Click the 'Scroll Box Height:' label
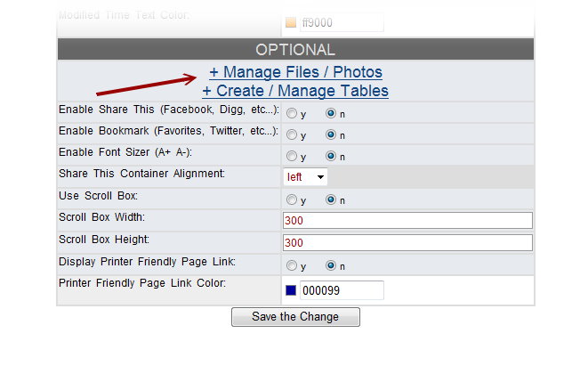 tap(104, 240)
